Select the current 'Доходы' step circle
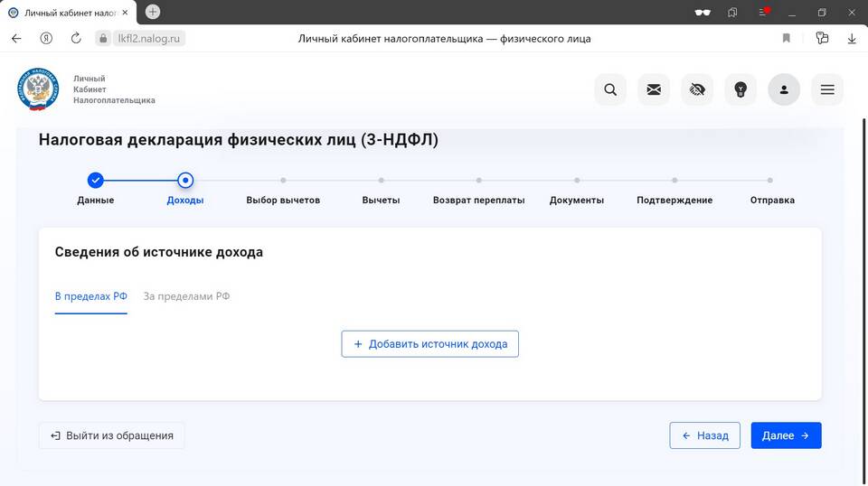This screenshot has height=486, width=868. (185, 181)
